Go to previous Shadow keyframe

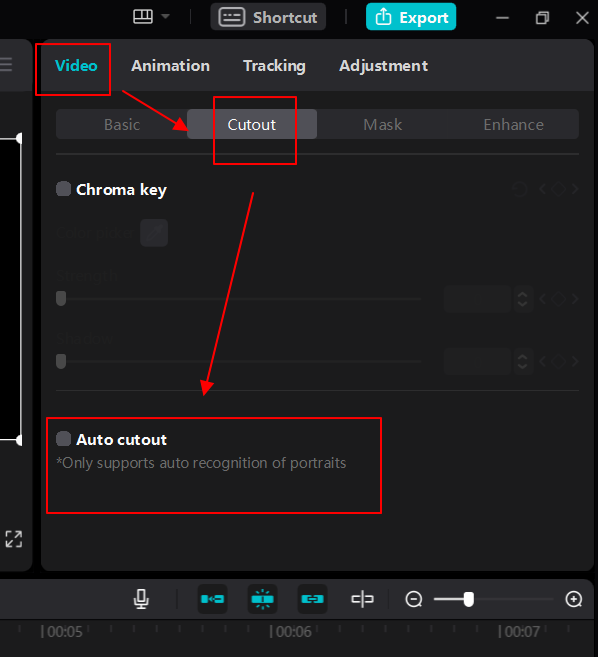coord(542,361)
